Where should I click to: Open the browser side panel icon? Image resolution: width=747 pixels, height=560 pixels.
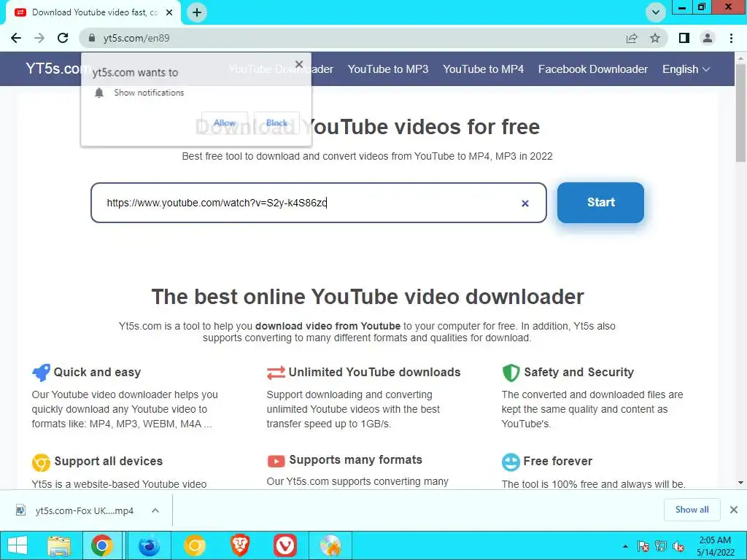click(x=684, y=38)
